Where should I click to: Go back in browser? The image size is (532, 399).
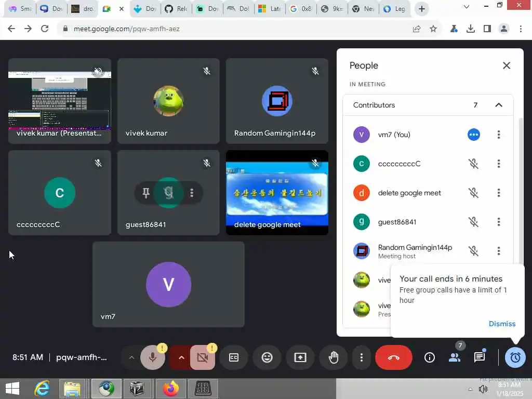pyautogui.click(x=11, y=29)
